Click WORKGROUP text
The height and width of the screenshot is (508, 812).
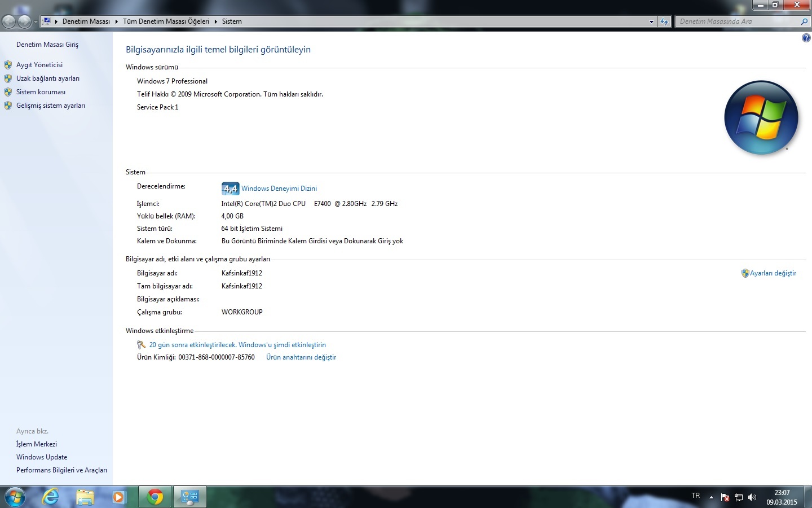[x=242, y=312]
